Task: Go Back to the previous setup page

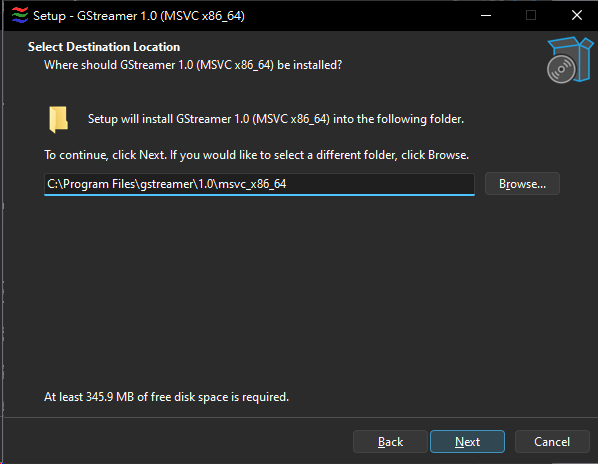Action: [390, 442]
